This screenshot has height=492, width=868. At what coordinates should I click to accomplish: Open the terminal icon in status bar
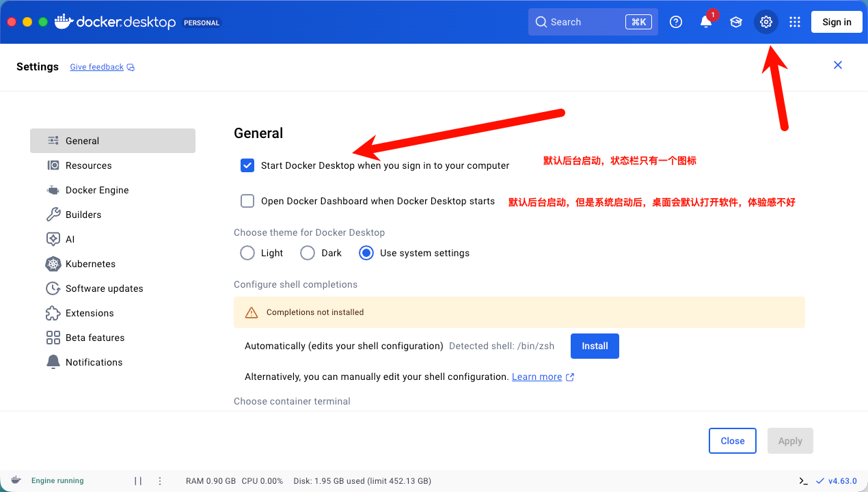[x=804, y=481]
